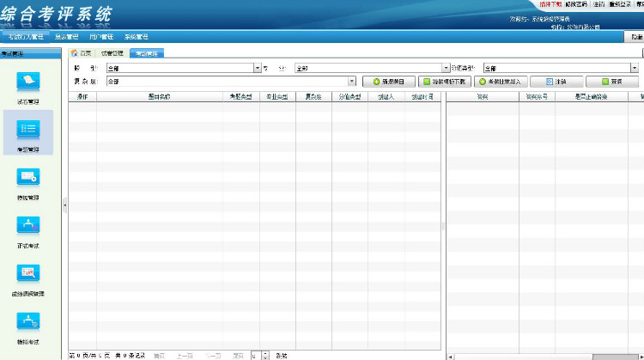The image size is (644, 360).
Task: Click the right table horizontal scrollbar thumb
Action: [615, 357]
